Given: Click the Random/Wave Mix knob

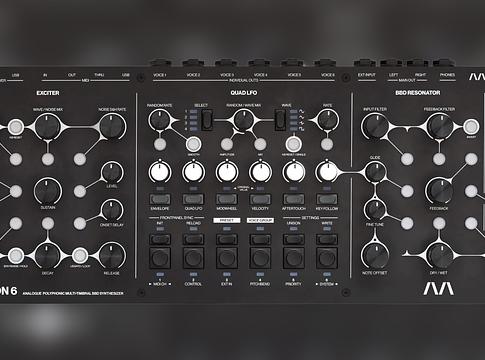Looking at the screenshot, I should pyautogui.click(x=243, y=120).
